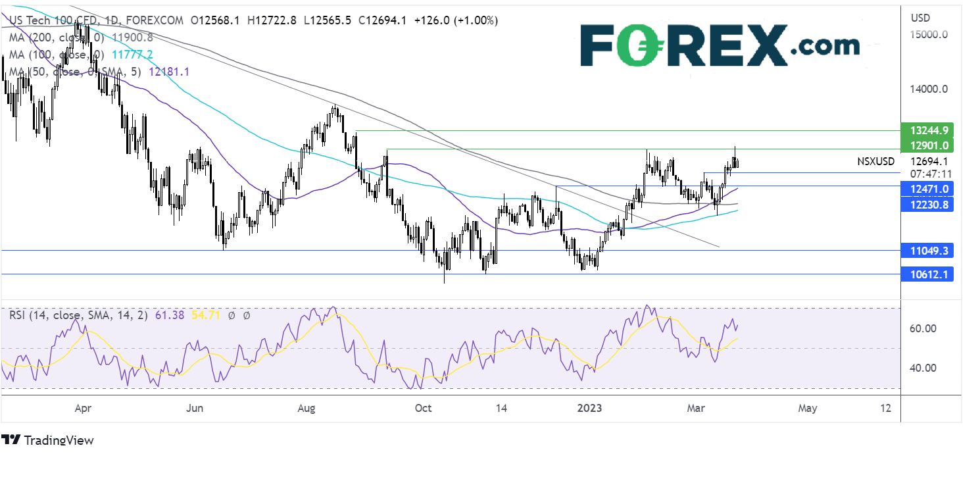
Task: Click the Oct date axis label
Action: click(x=424, y=408)
